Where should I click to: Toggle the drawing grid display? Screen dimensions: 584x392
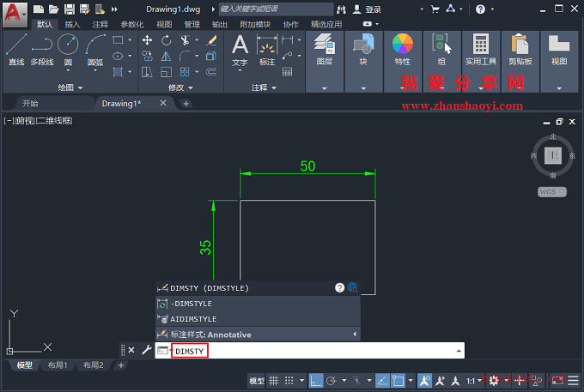tap(274, 381)
